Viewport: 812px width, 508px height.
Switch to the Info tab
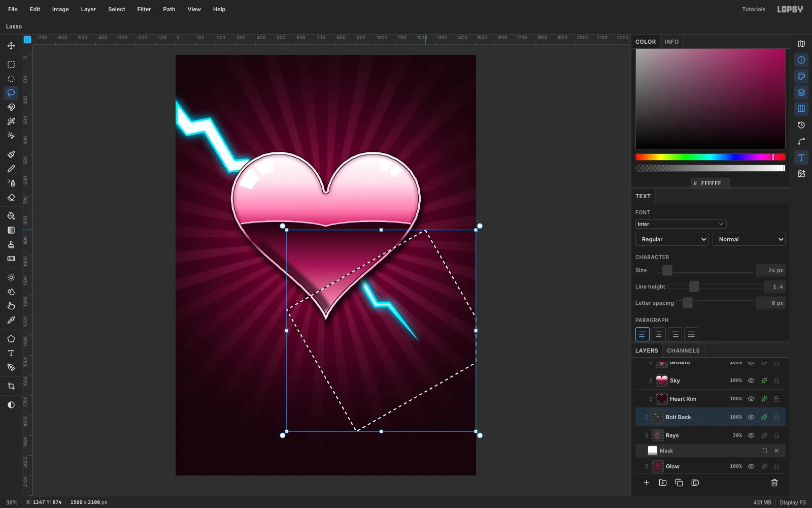671,42
